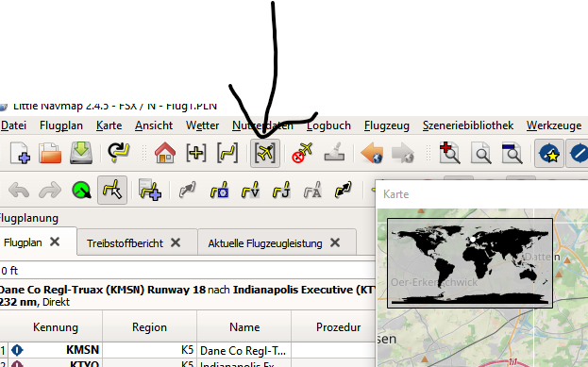
Task: Click the undo arrow icon
Action: click(19, 190)
